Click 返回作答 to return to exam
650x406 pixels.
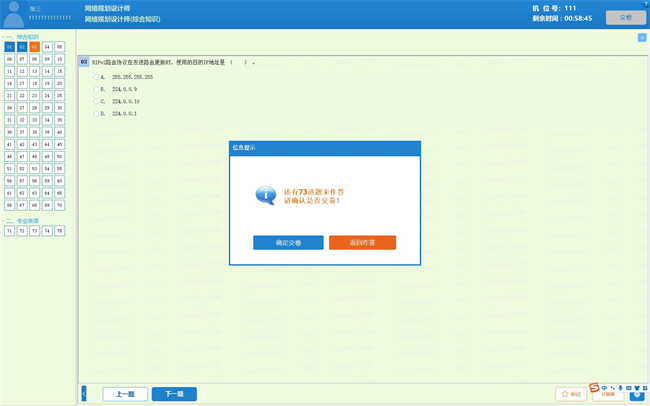(x=362, y=243)
